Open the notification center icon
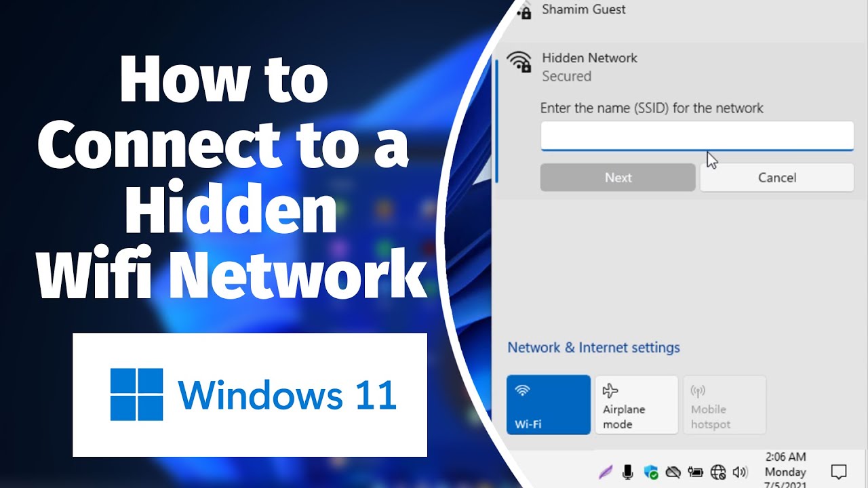868x488 pixels. coord(839,472)
